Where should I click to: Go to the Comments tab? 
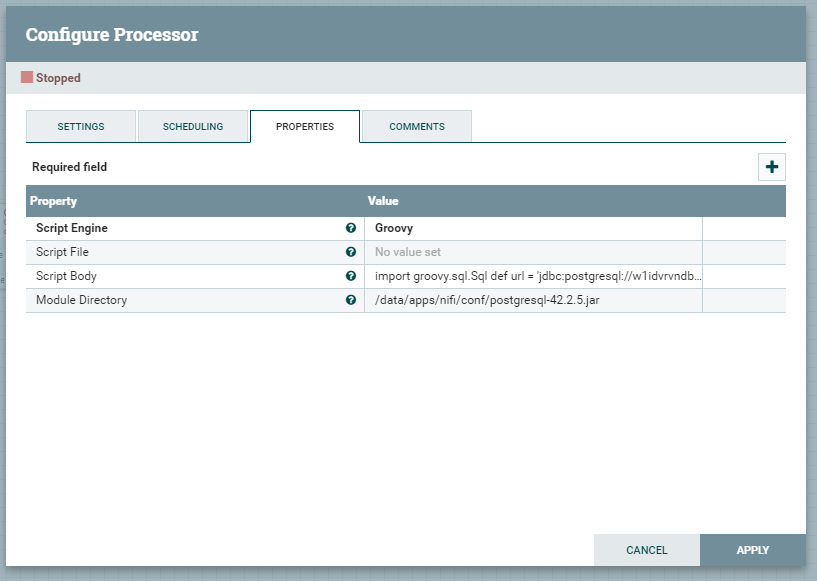tap(417, 127)
